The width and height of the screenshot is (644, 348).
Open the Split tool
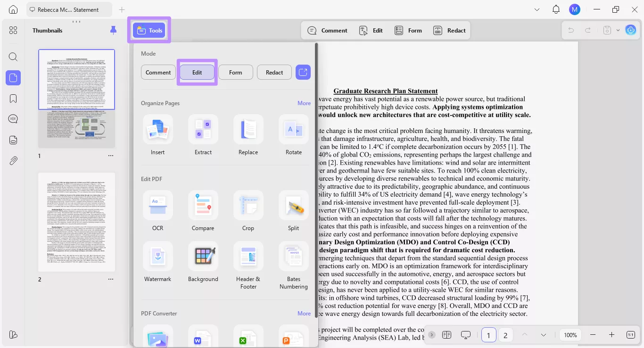point(294,211)
